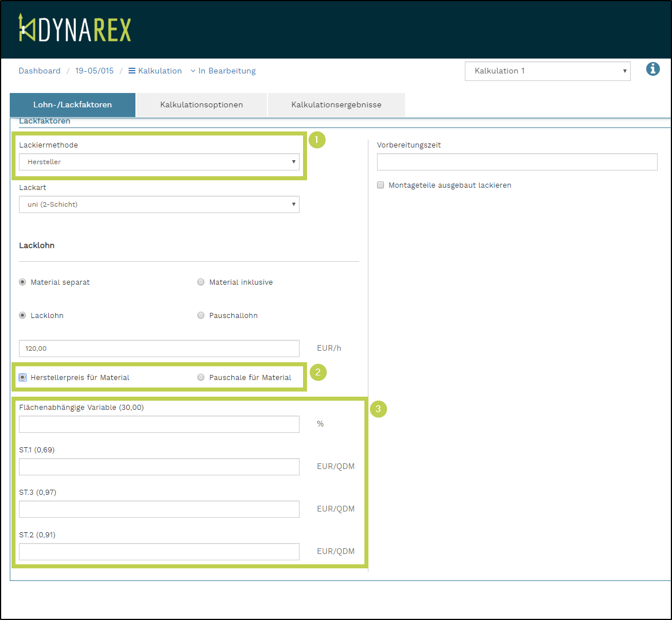Screen dimensions: 672x620
Task: Click the hamburger icon beside Kalkulation
Action: click(x=132, y=71)
